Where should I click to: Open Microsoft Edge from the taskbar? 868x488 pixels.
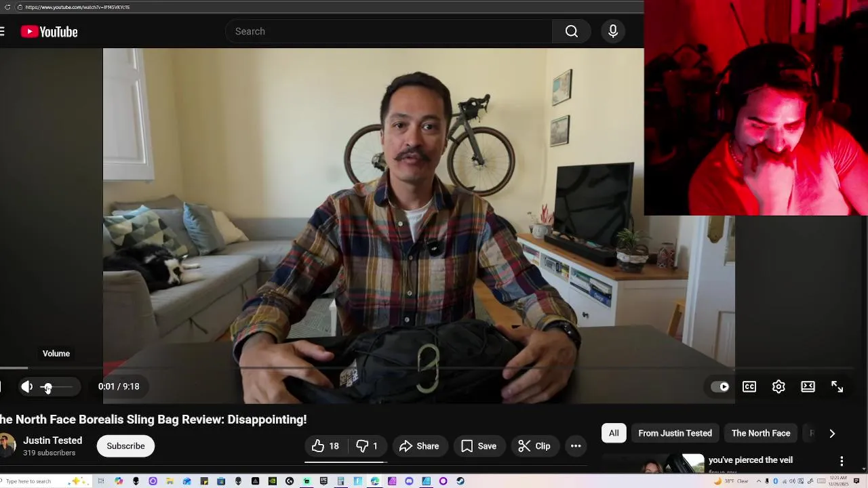click(374, 481)
